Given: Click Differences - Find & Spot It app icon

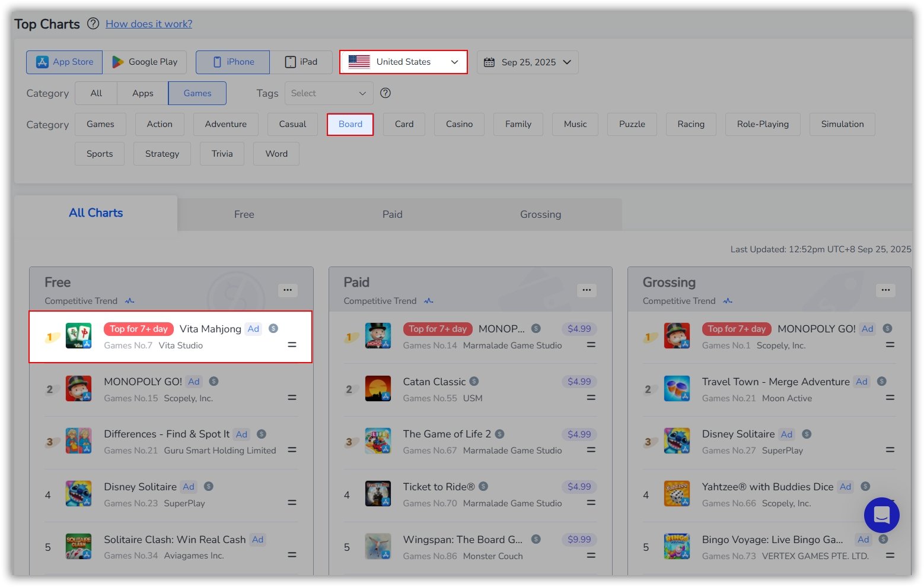Looking at the screenshot, I should click(78, 441).
